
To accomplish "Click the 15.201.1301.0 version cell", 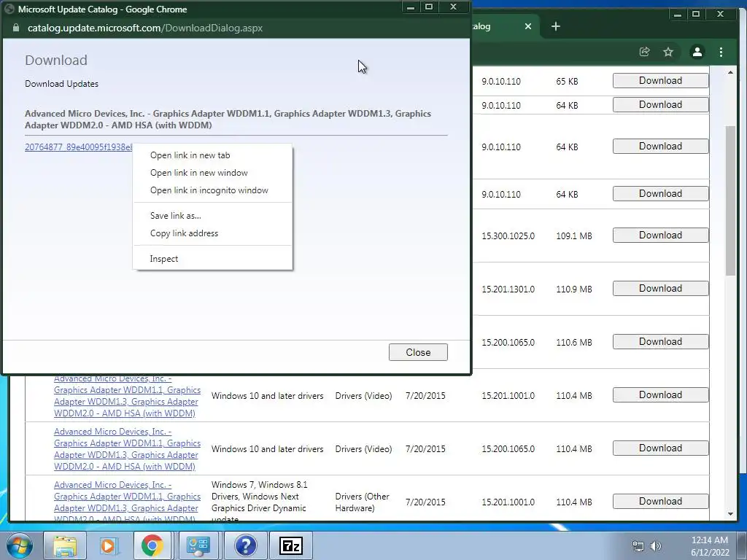I will pyautogui.click(x=508, y=289).
